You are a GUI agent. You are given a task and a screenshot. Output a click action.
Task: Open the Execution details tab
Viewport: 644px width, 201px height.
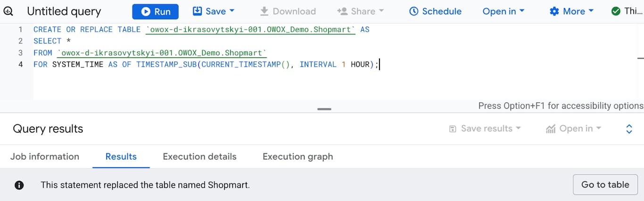200,157
